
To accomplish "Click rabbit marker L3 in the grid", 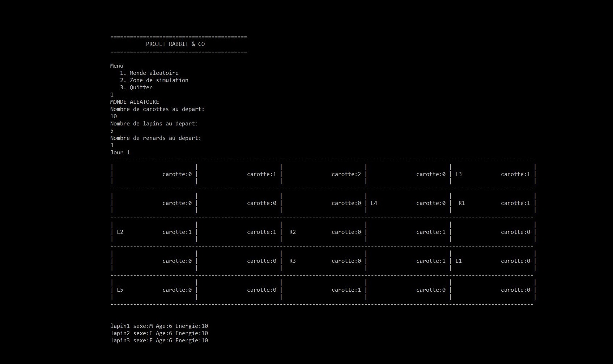I will click(459, 174).
